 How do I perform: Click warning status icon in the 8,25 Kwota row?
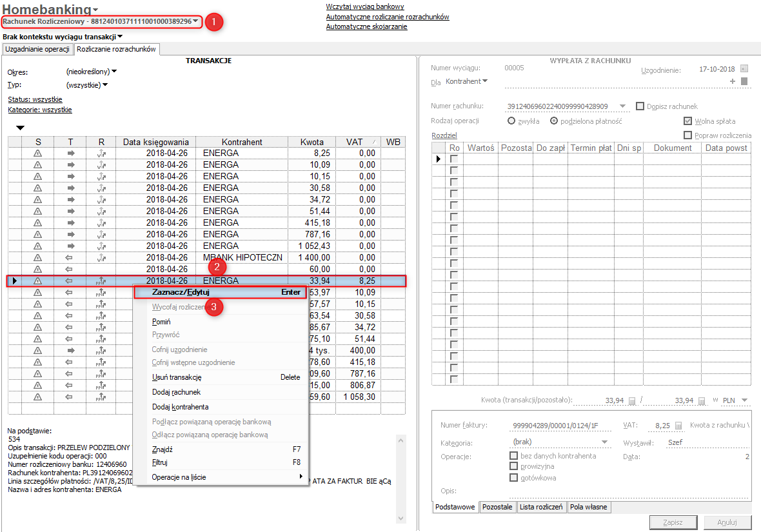point(37,153)
